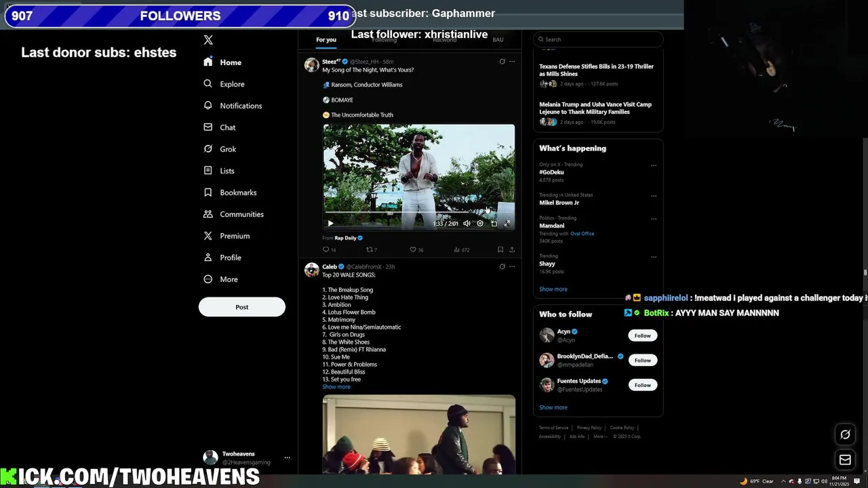Image resolution: width=868 pixels, height=488 pixels.
Task: Switch to the Following tab
Action: click(x=384, y=40)
